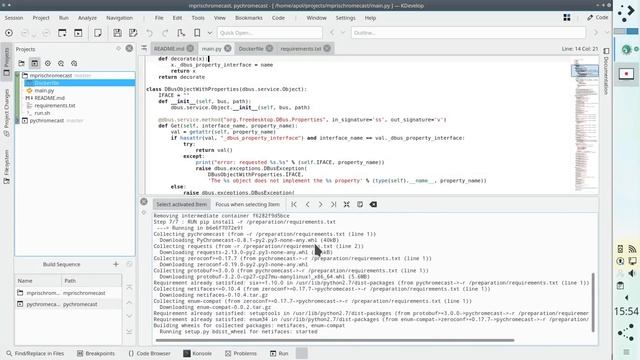Close the Dockerfile editor tab
Screen dimensions: 640x360
point(269,48)
